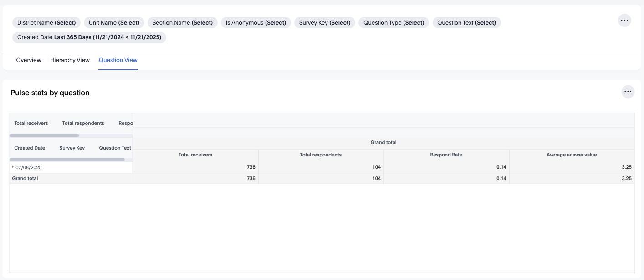The height and width of the screenshot is (280, 644).
Task: Open the filter bar more-options menu
Action: tap(624, 21)
